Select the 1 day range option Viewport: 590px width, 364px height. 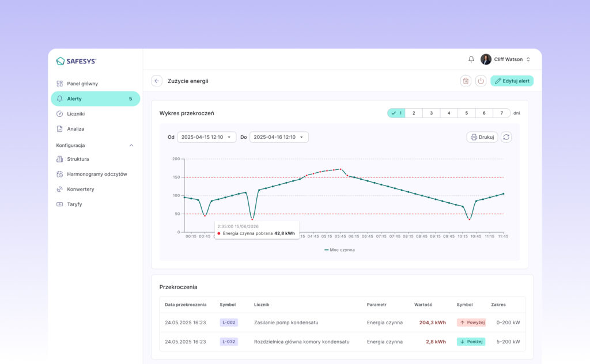[396, 113]
